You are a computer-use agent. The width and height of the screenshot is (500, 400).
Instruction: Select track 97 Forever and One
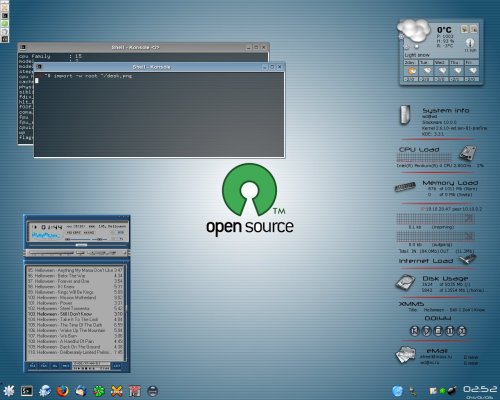75,281
